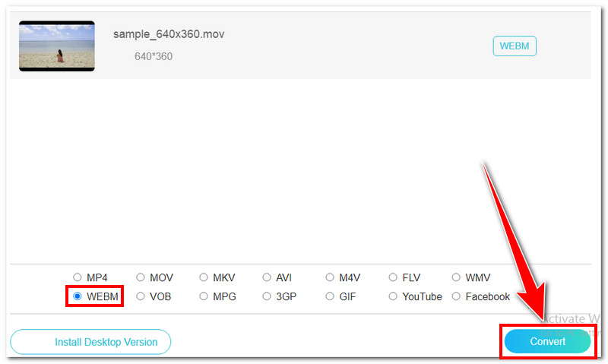Select the MP4 format radio button
Image resolution: width=608 pixels, height=364 pixels.
coord(77,277)
